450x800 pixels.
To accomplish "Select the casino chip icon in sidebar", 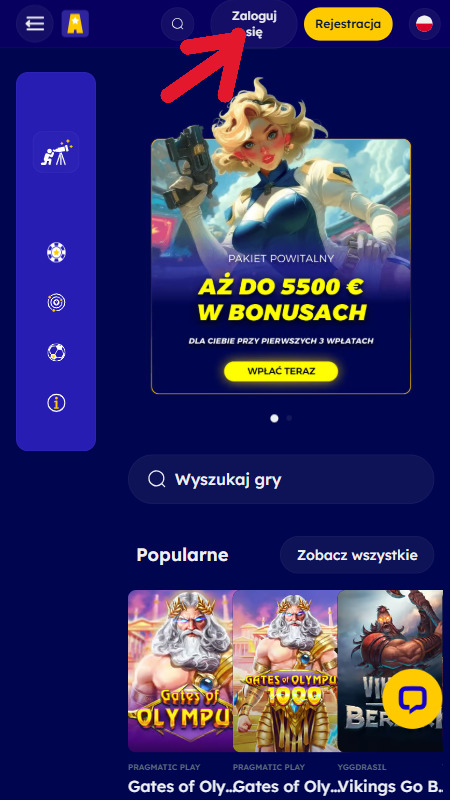I will pos(56,253).
